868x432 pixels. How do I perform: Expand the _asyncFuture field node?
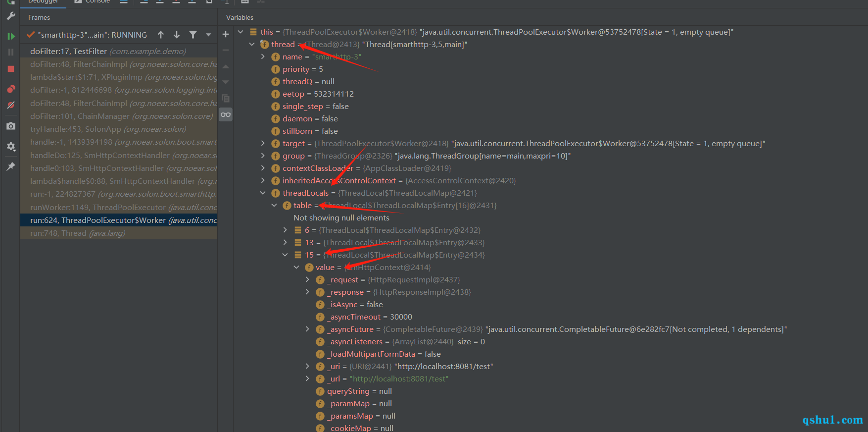pos(307,329)
